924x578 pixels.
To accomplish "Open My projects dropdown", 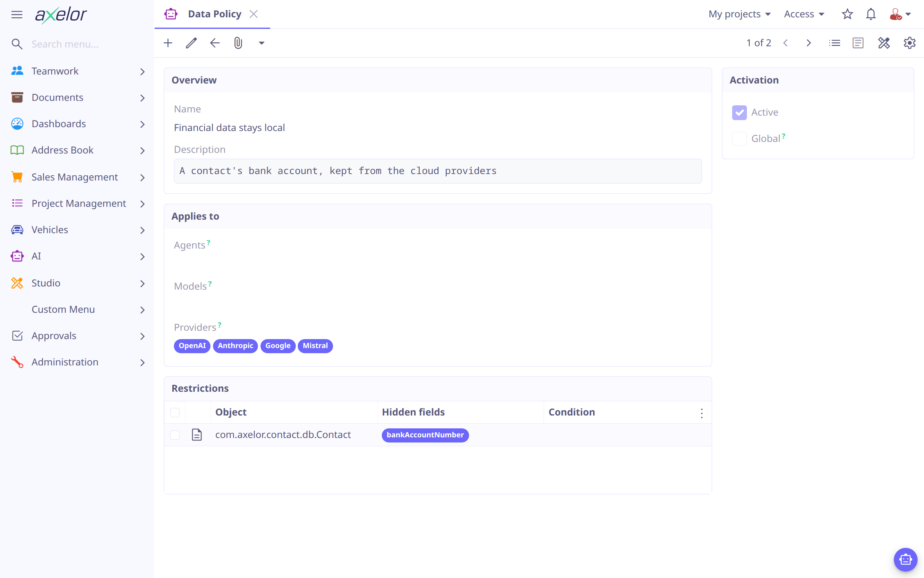I will click(x=740, y=14).
